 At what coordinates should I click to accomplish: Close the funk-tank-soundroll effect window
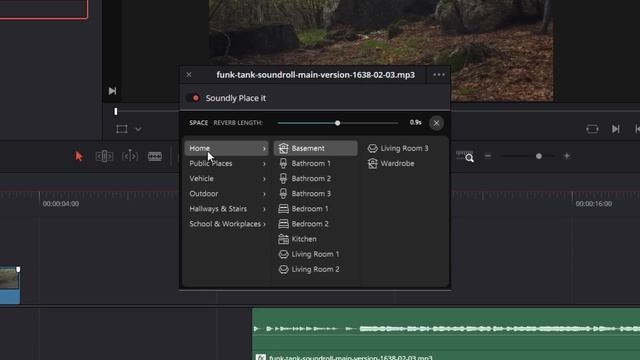coord(189,75)
